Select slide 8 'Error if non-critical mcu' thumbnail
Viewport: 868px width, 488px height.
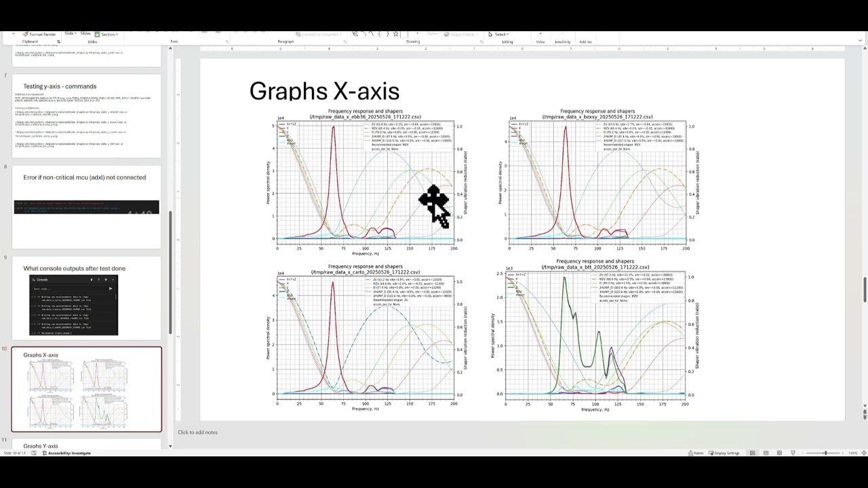(86, 207)
